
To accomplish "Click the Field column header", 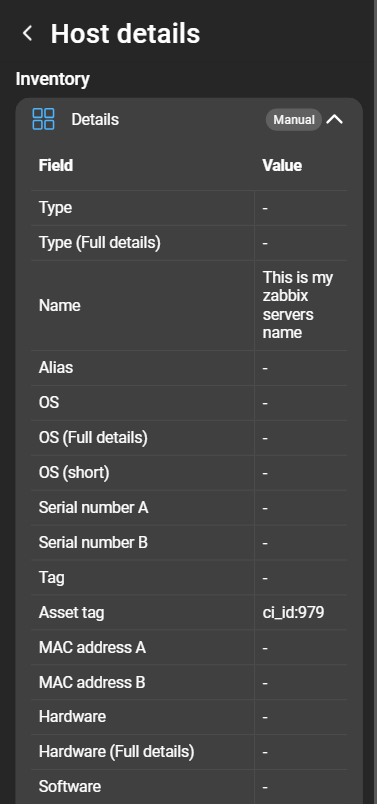I will tap(56, 165).
